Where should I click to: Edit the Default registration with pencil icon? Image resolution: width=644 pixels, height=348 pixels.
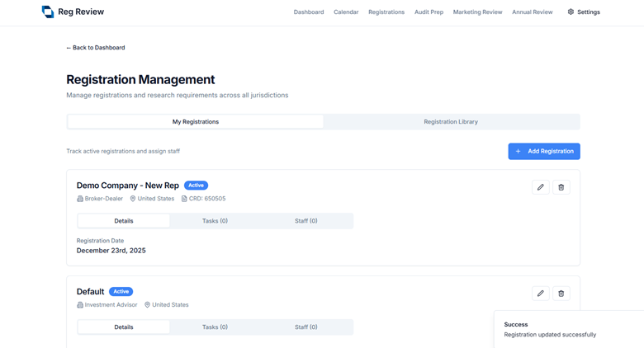click(x=541, y=294)
